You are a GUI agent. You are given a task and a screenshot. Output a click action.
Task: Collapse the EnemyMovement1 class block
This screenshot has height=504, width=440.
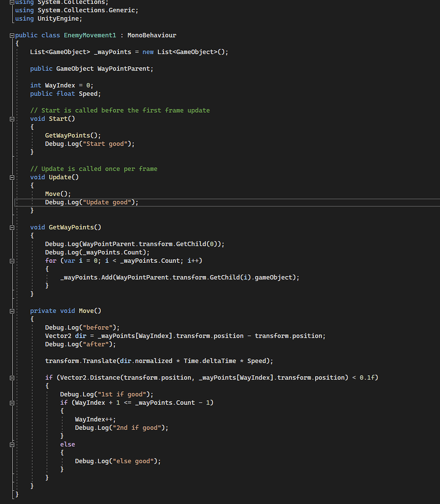coord(12,35)
